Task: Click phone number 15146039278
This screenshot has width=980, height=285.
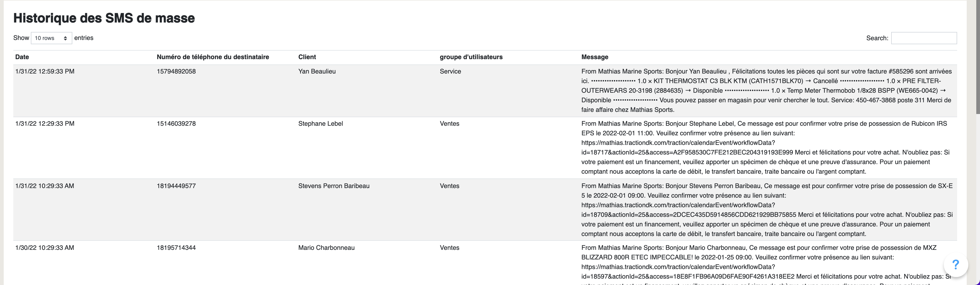Action: [x=176, y=124]
